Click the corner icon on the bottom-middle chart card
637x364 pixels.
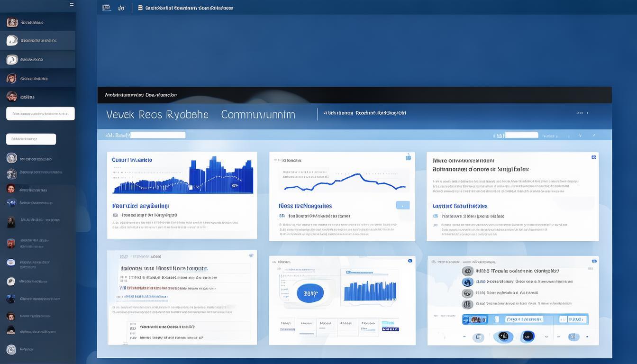coord(410,261)
